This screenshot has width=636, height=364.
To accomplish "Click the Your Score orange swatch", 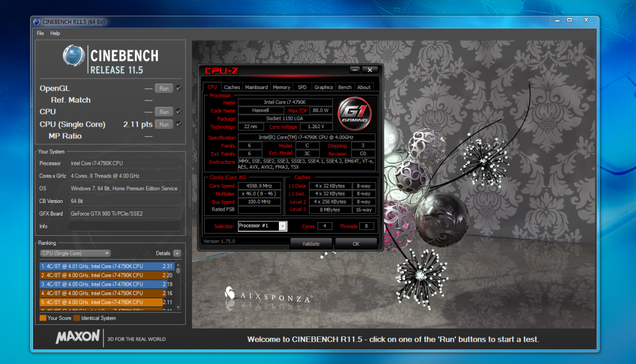I will [43, 318].
